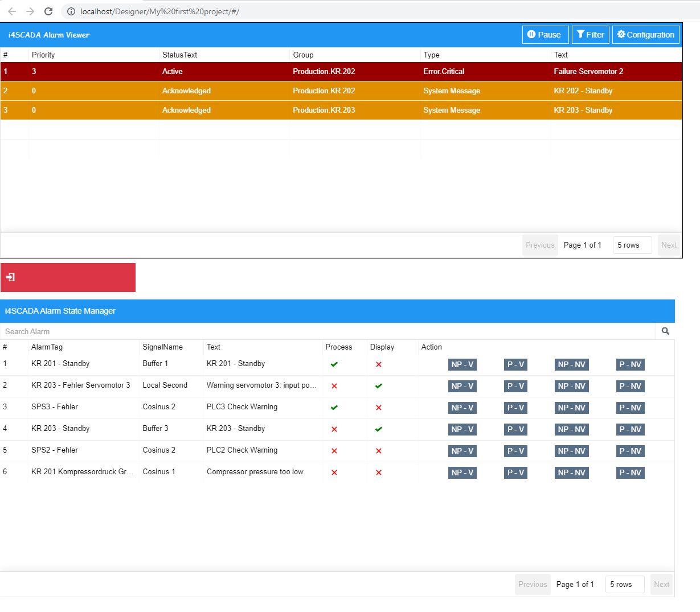Screen dimensions: 700x612
Task: Toggle Process checkmark for SPS3 - Fehler
Action: pos(334,408)
